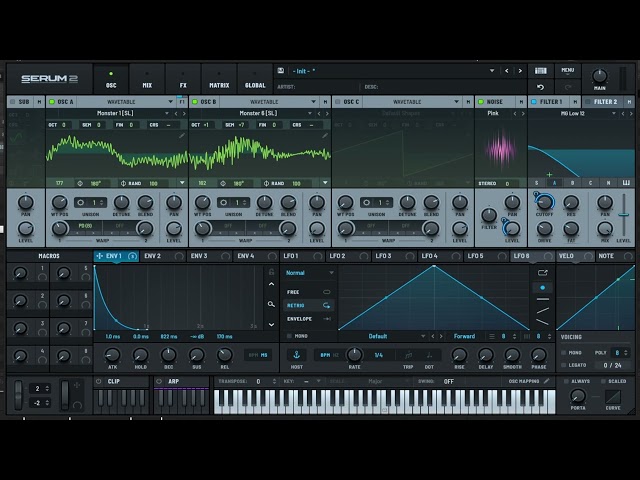640x480 pixels.
Task: Open the MATRIX tab
Action: point(219,80)
